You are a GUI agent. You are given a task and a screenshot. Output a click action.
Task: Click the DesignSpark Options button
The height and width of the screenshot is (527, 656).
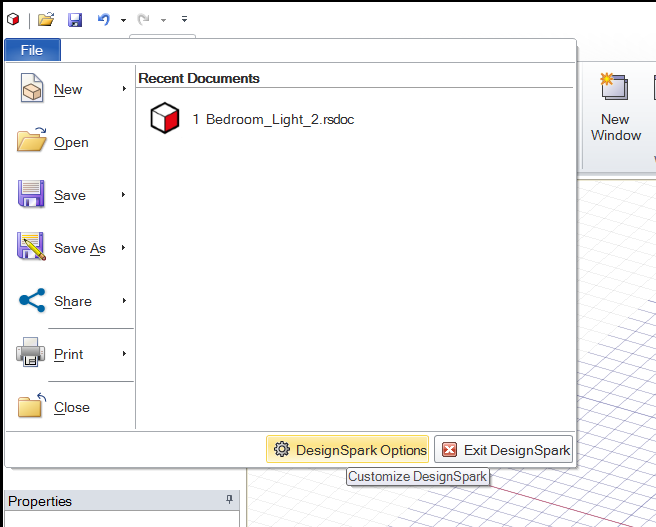click(x=348, y=450)
